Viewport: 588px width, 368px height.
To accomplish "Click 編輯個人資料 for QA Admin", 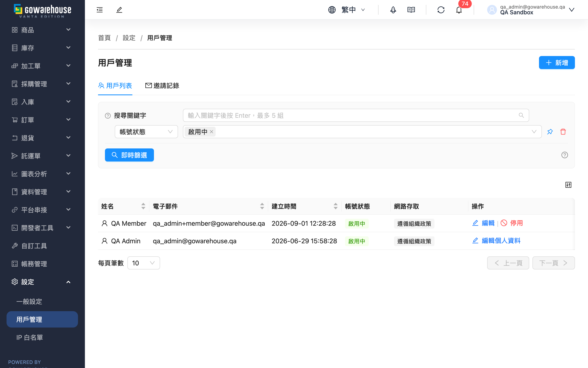I will [496, 241].
